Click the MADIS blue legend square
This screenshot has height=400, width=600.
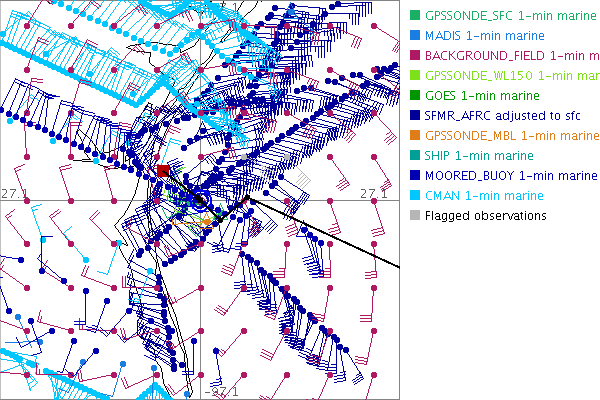tap(414, 35)
